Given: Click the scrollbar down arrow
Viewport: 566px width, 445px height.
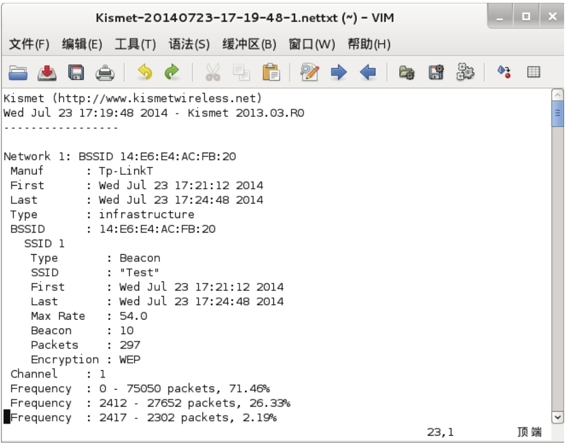Looking at the screenshot, I should [x=558, y=418].
